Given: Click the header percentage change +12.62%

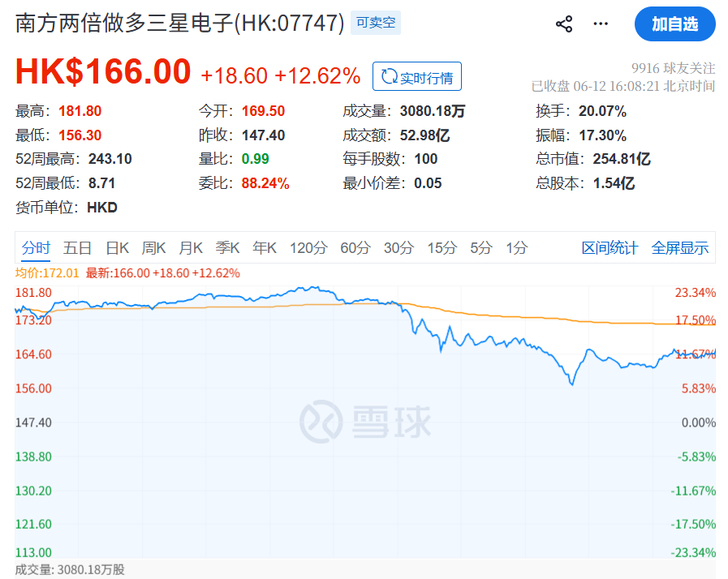Looking at the screenshot, I should pyautogui.click(x=317, y=75).
